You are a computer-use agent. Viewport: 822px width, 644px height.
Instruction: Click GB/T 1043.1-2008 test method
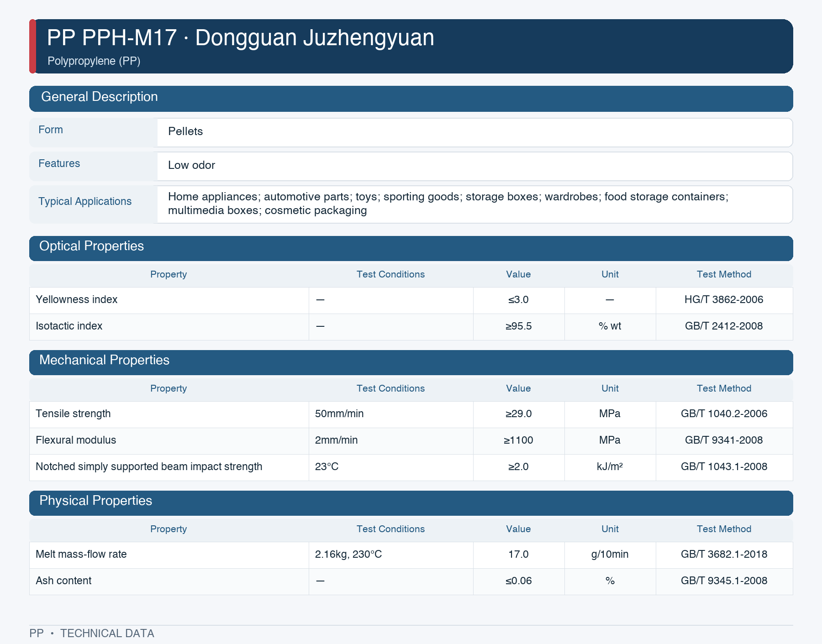pos(724,466)
